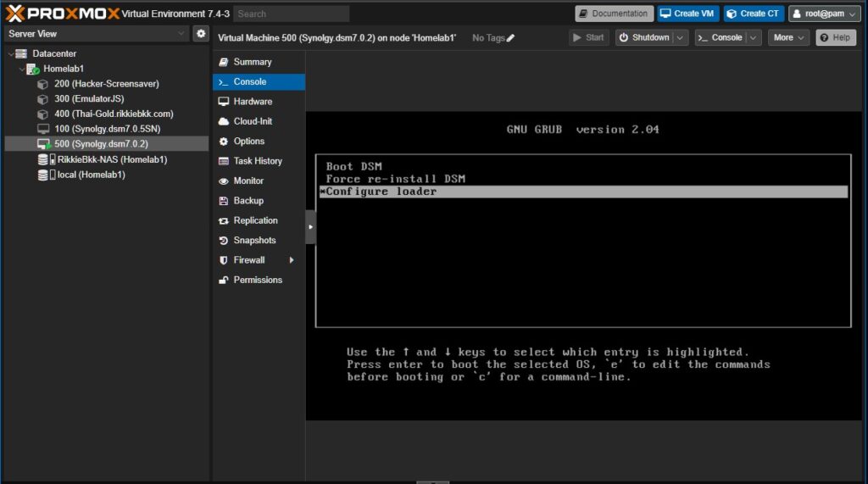Open the Permissions tab

point(259,281)
